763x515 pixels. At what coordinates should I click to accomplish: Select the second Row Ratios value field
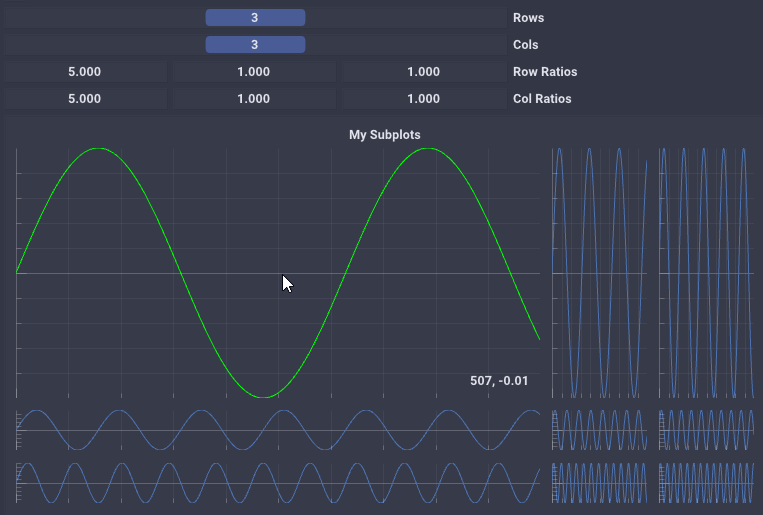(x=254, y=72)
